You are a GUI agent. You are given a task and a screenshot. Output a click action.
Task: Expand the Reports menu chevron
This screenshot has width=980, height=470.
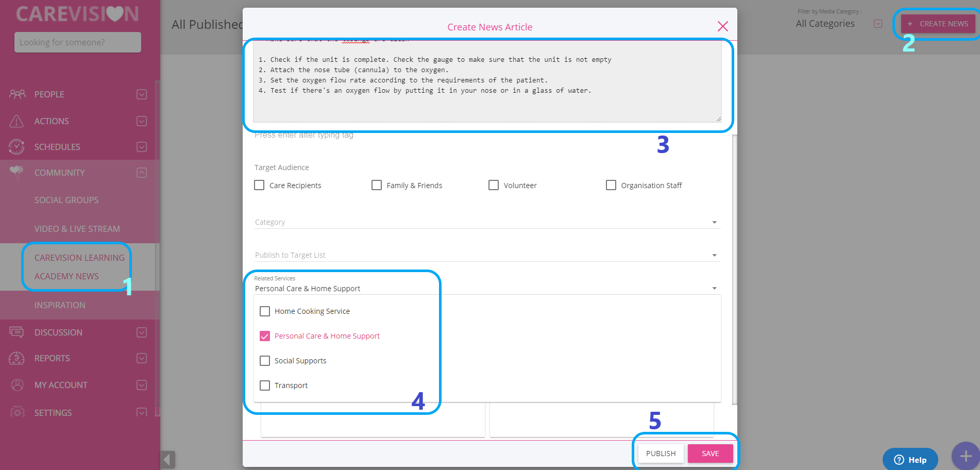click(x=142, y=358)
